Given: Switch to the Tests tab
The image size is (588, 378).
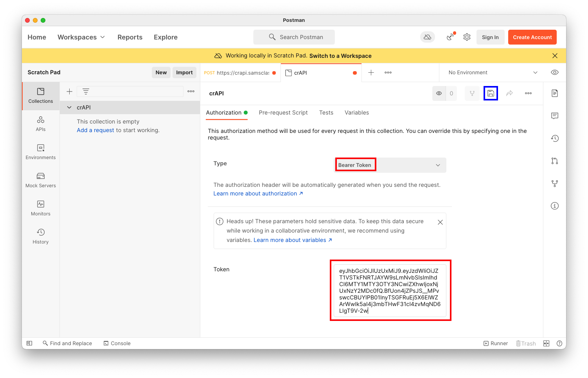Looking at the screenshot, I should 326,113.
